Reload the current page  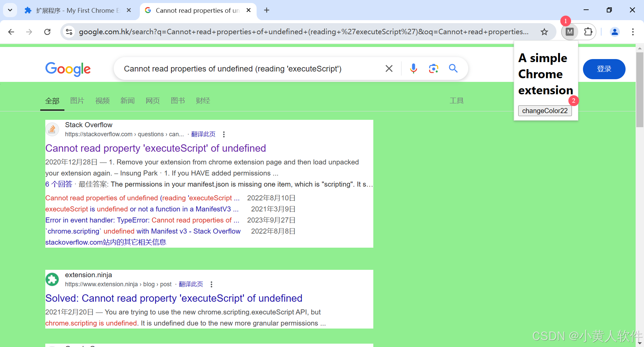click(x=47, y=32)
